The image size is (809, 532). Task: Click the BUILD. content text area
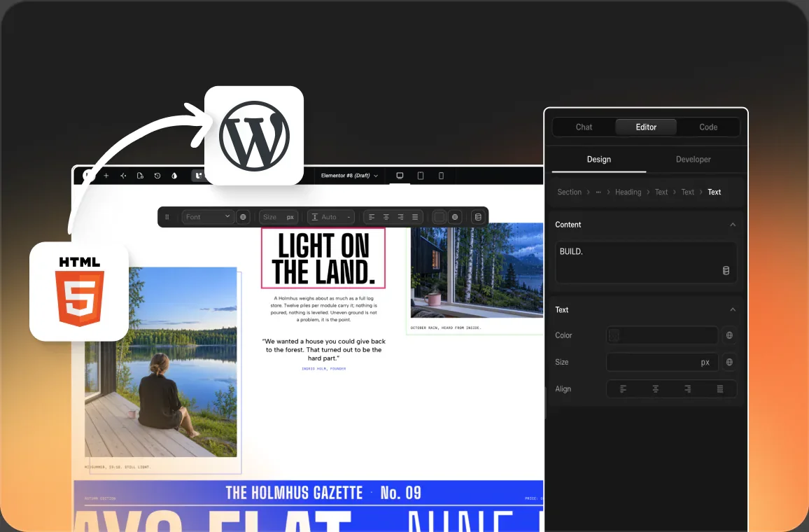click(646, 262)
